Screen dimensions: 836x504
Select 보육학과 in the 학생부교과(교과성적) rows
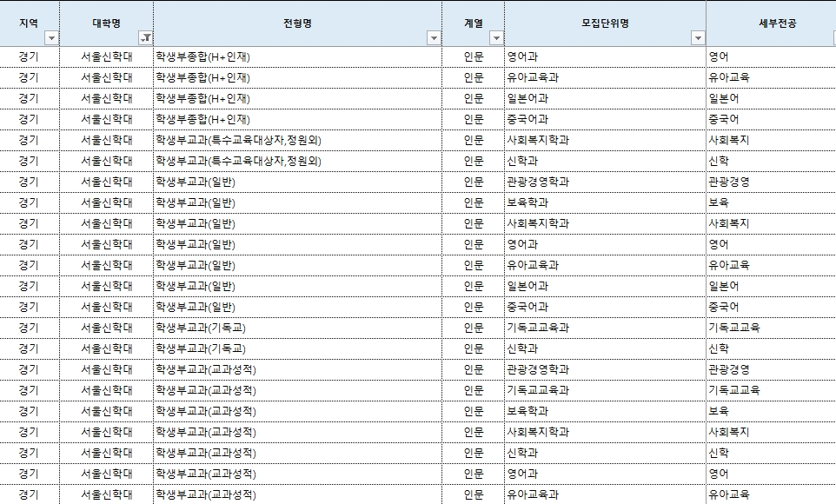(527, 411)
